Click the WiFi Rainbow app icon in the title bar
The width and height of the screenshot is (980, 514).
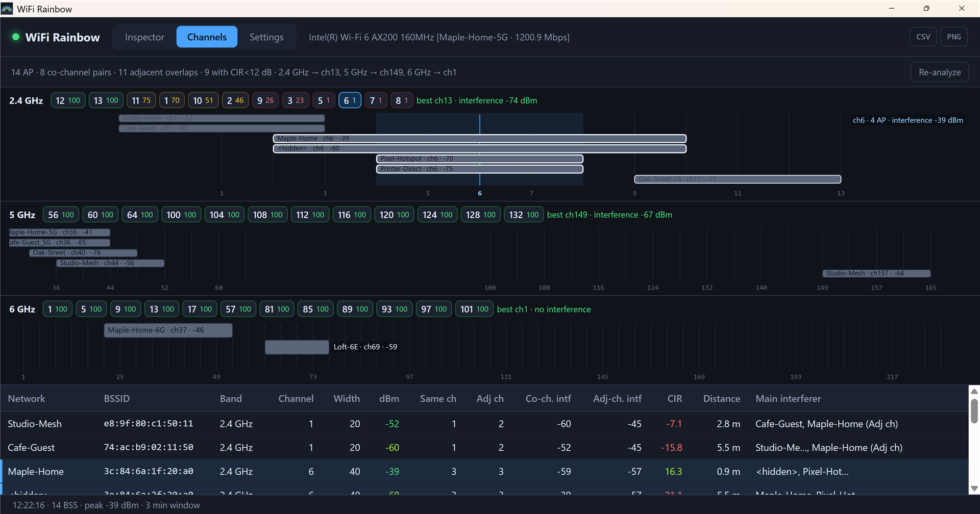click(x=7, y=9)
